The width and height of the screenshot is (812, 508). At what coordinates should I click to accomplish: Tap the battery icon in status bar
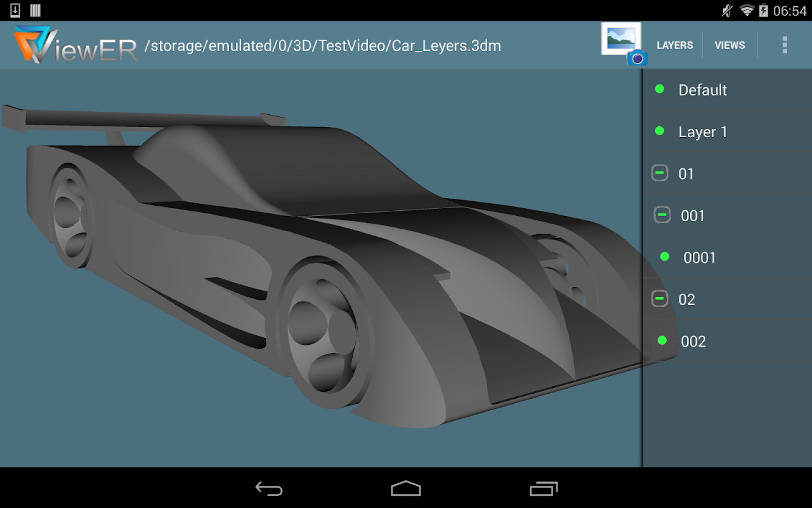pyautogui.click(x=763, y=10)
